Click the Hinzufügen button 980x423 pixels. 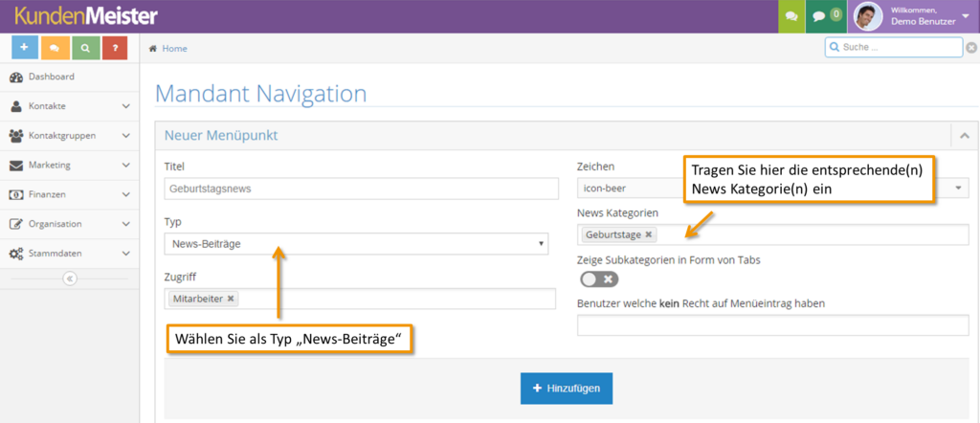566,388
